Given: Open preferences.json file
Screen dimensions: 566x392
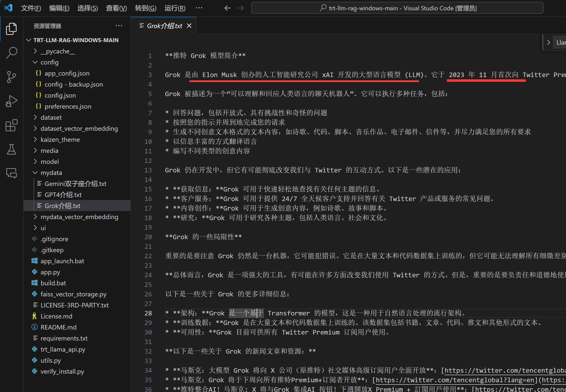Looking at the screenshot, I should coord(77,106).
